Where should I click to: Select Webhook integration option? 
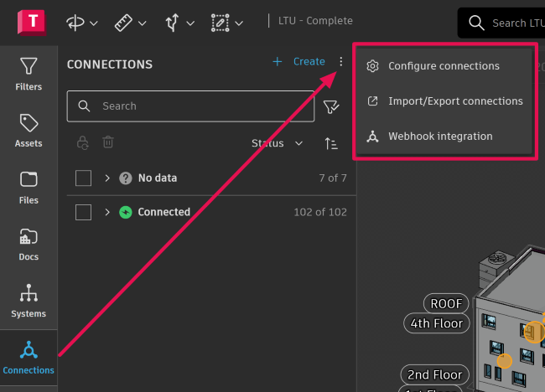[x=440, y=137]
